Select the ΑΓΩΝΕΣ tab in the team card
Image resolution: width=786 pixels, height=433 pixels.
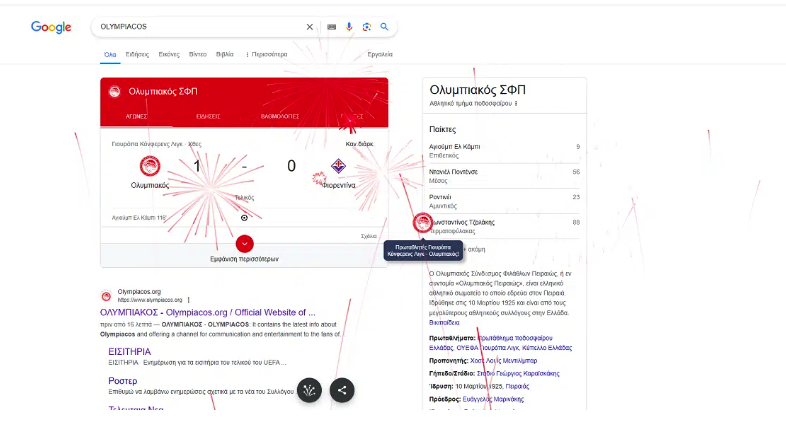[136, 116]
